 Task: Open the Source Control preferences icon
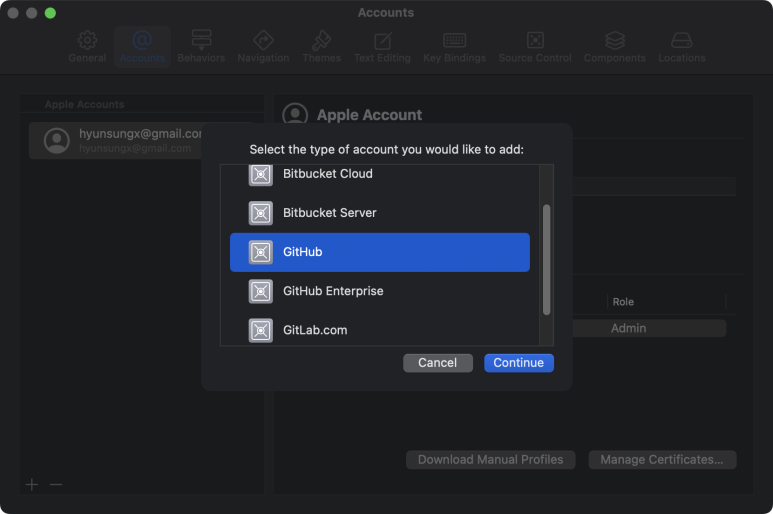pos(535,40)
